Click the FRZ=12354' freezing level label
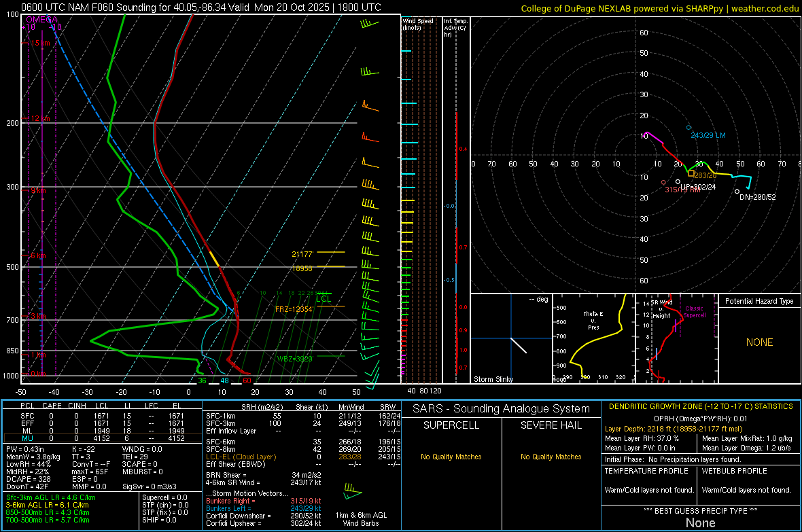 (294, 309)
